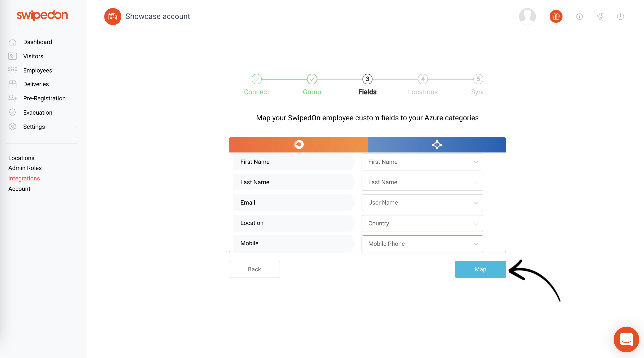This screenshot has height=358, width=644.
Task: Click step 3 Fields circle
Action: tap(367, 79)
